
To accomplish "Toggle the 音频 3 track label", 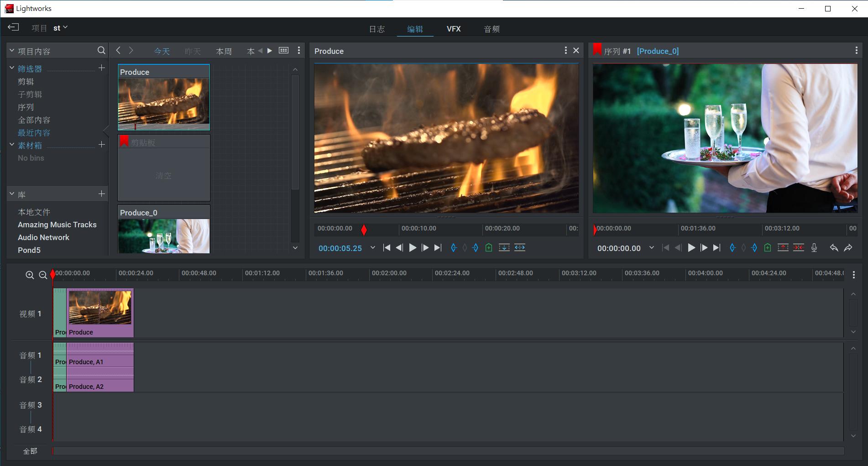I will [x=31, y=405].
